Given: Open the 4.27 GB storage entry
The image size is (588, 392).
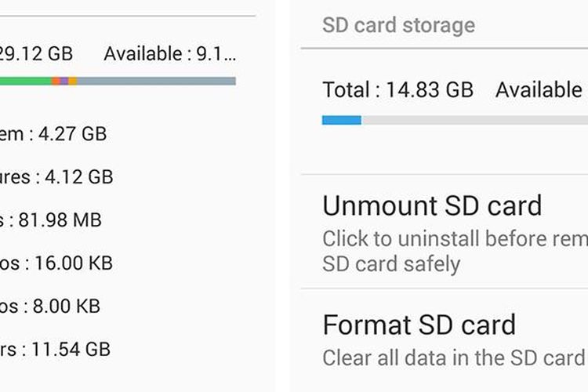Looking at the screenshot, I should point(53,134).
